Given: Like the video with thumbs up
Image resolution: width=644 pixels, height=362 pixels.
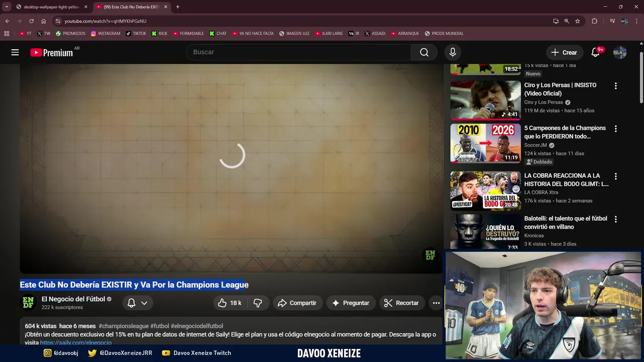Looking at the screenshot, I should click(x=229, y=303).
